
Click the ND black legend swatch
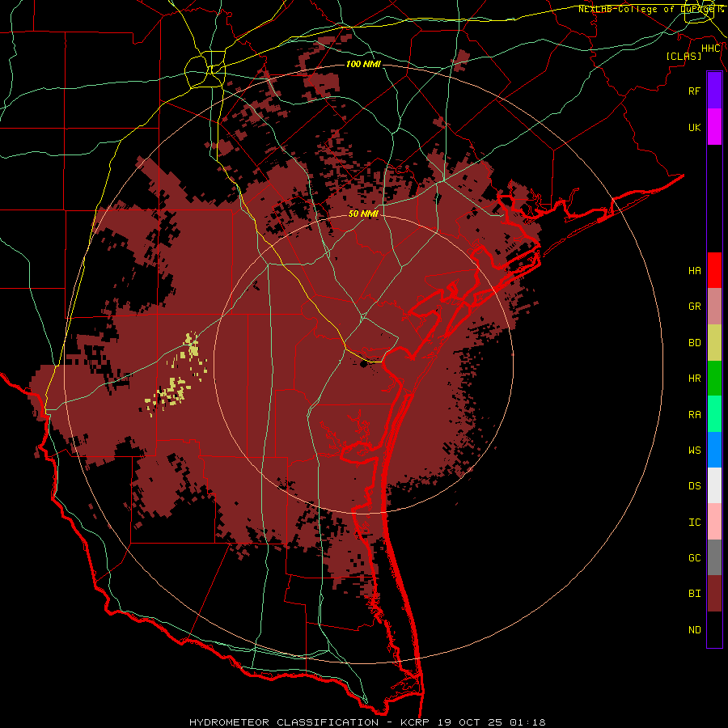[714, 629]
